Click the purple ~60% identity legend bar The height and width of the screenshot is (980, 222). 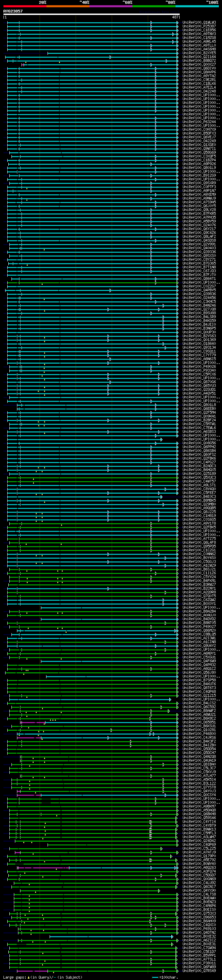tap(111, 6)
